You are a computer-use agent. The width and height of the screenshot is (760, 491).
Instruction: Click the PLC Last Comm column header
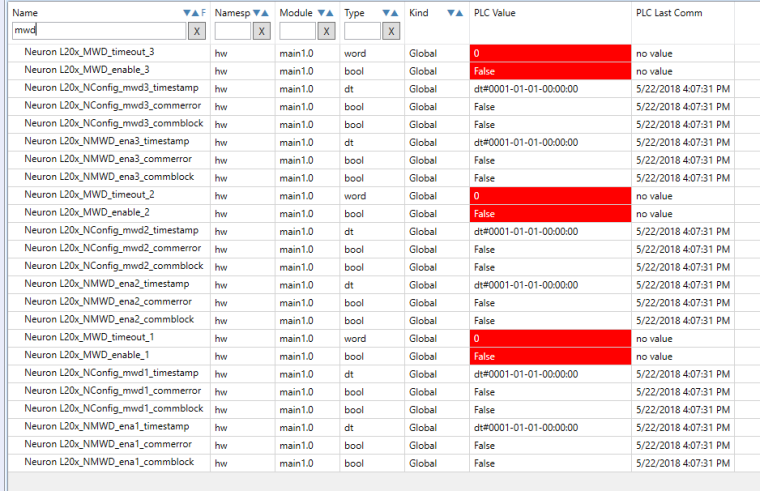669,13
